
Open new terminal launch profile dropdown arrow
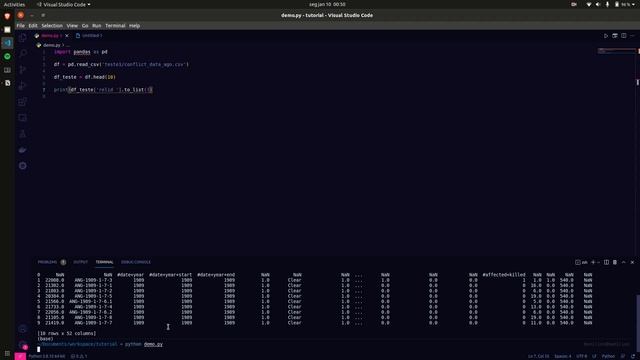tap(598, 262)
